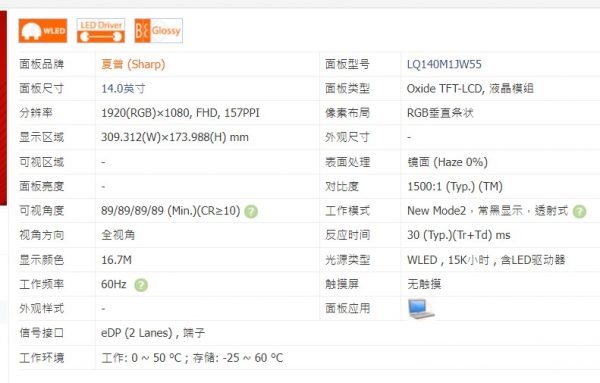Open the 夏普 (Sharp) brand link

click(133, 64)
